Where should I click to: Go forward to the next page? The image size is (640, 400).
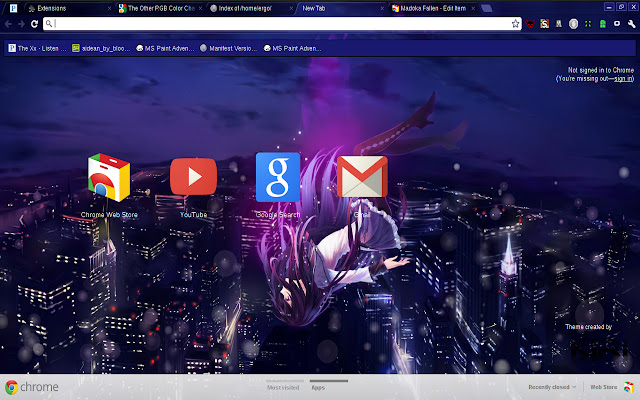(21, 24)
